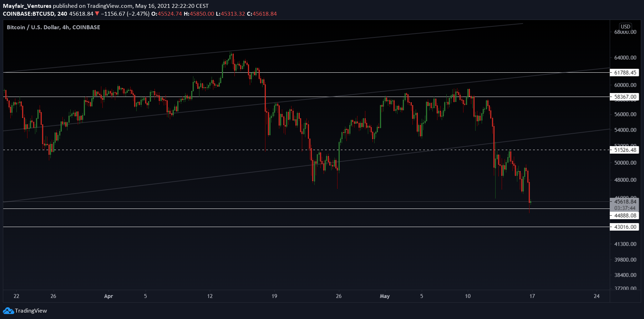Click the 41300.00 axis price label

click(625, 244)
